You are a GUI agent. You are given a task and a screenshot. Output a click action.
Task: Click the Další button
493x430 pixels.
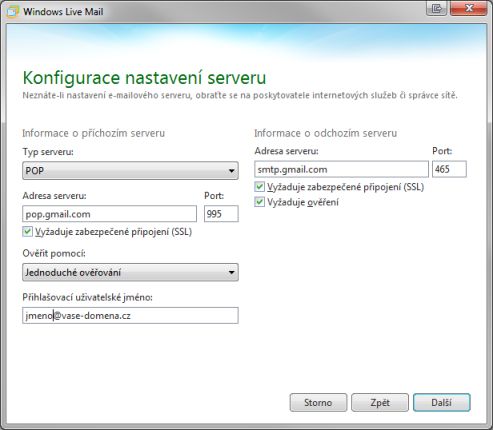[x=442, y=403]
